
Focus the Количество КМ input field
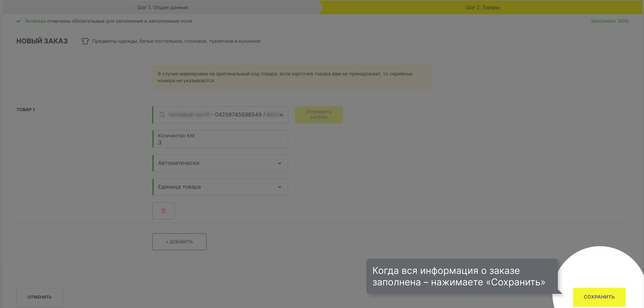click(220, 139)
